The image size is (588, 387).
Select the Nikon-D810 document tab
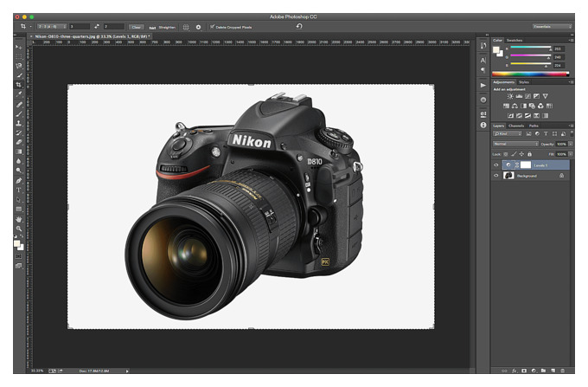(x=90, y=36)
